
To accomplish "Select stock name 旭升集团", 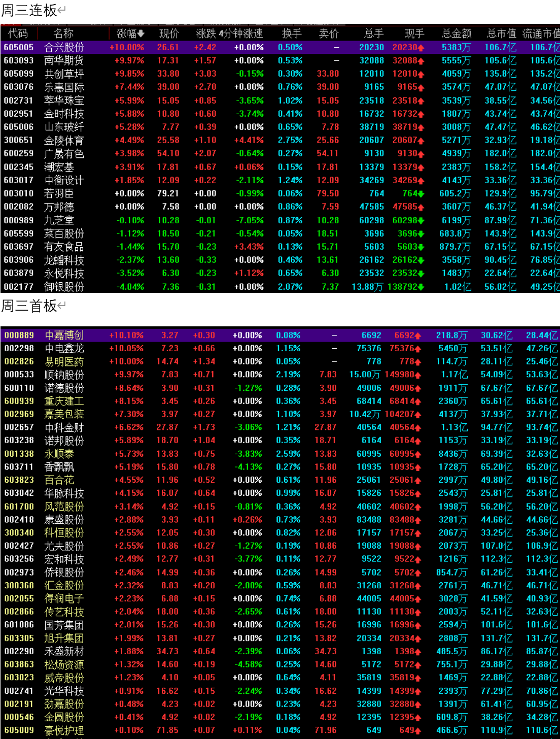I will (64, 638).
